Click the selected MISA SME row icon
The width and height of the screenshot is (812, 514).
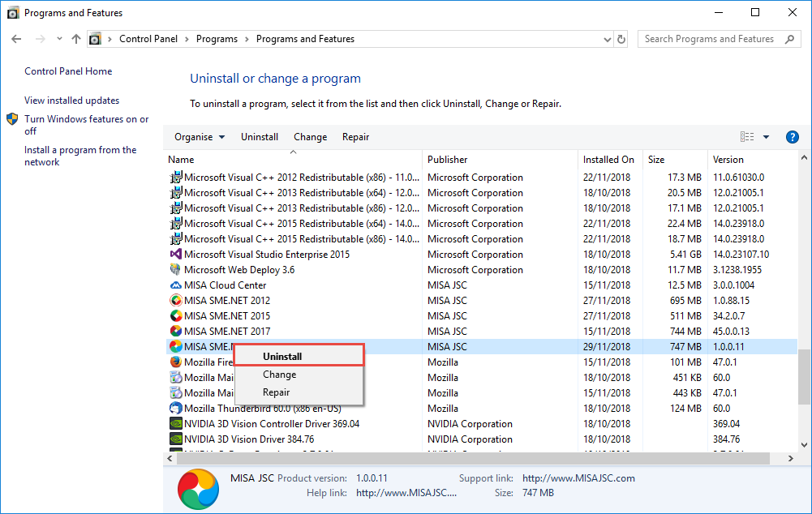(x=176, y=346)
